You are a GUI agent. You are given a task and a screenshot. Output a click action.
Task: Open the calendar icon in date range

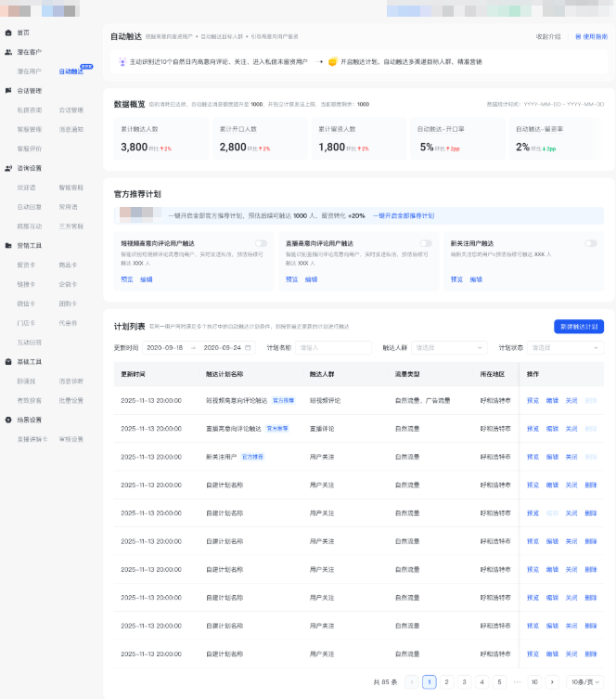[249, 347]
